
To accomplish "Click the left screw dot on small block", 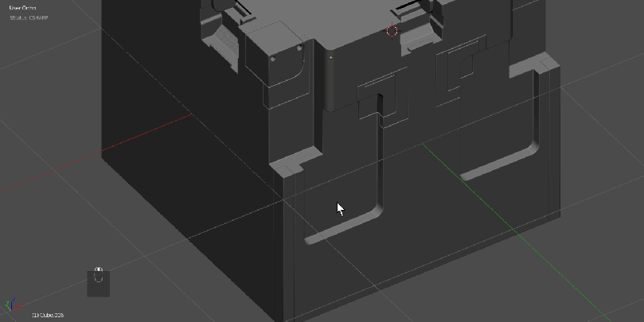I will (x=272, y=59).
